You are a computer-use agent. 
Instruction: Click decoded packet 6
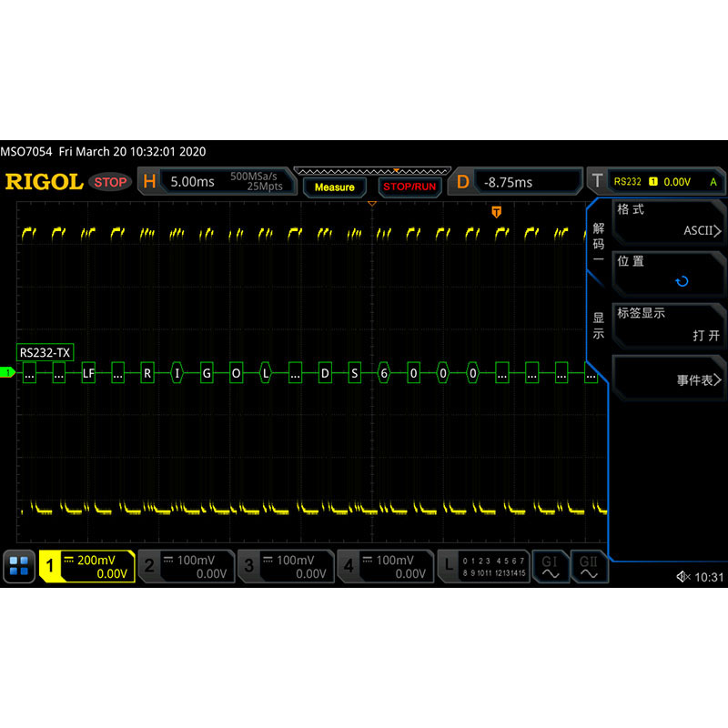pos(384,373)
